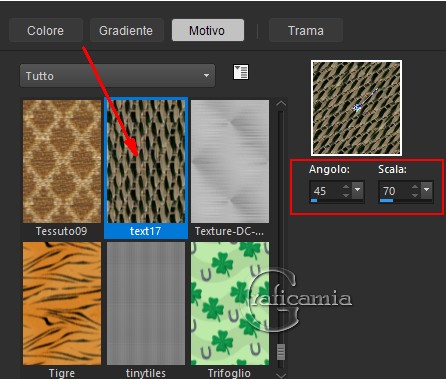Click the Trifoglio label
The height and width of the screenshot is (379, 446).
229,373
